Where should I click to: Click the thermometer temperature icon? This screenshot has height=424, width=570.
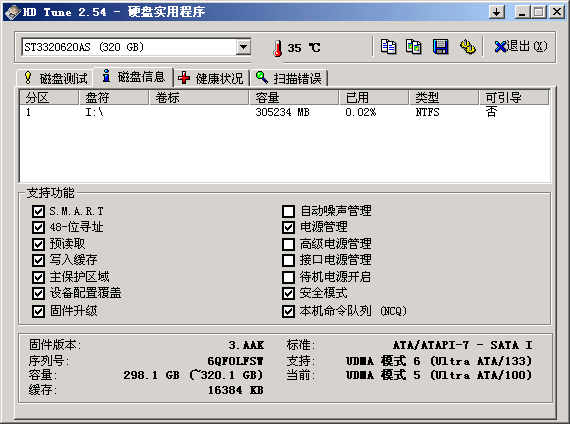(x=278, y=48)
